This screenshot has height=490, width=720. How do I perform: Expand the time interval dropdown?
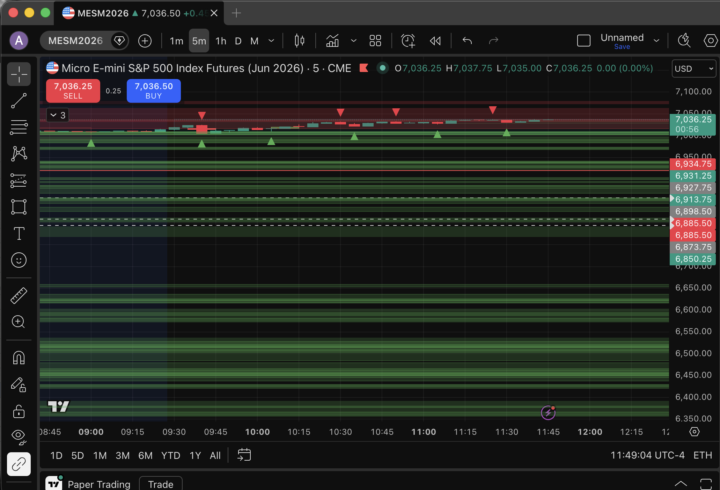271,41
